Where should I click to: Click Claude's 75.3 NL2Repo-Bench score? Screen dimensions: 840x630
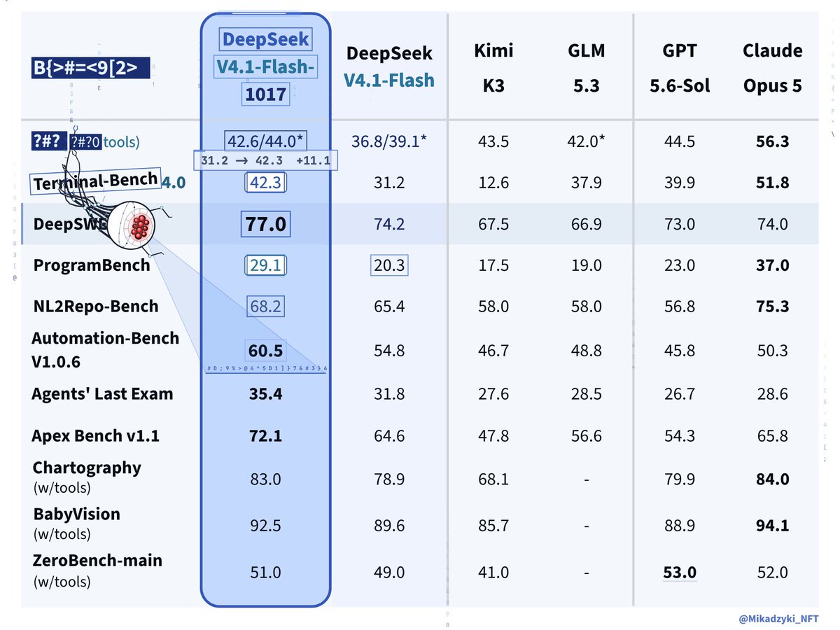[772, 307]
